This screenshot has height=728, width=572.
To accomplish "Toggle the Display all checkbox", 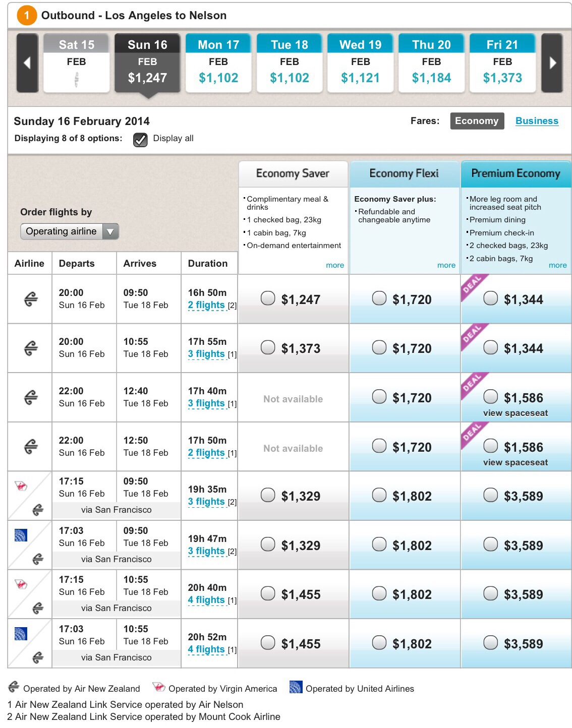I will tap(140, 139).
